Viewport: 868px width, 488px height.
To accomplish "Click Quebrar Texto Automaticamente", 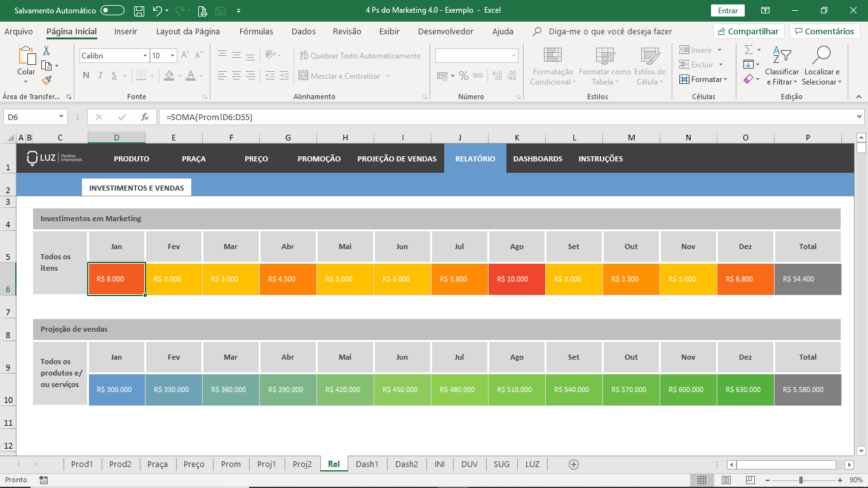I will tap(360, 56).
